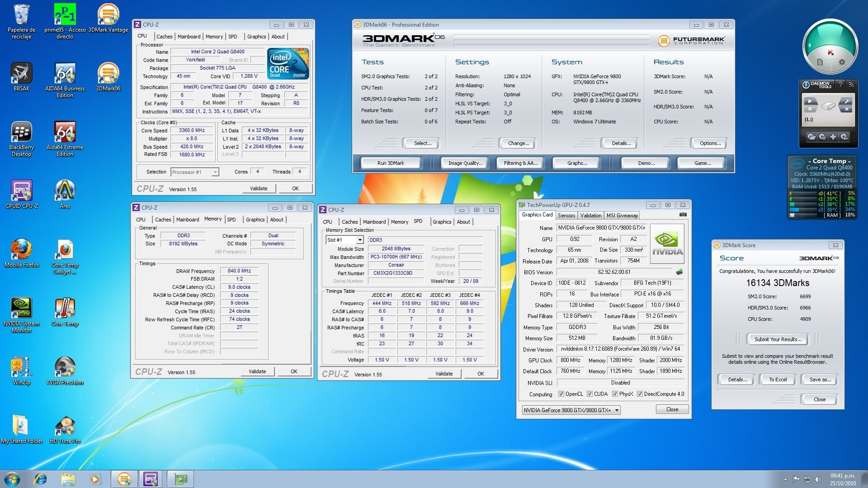Click Daemon Tools gadget add image plus icon
This screenshot has width=868, height=488.
click(833, 136)
